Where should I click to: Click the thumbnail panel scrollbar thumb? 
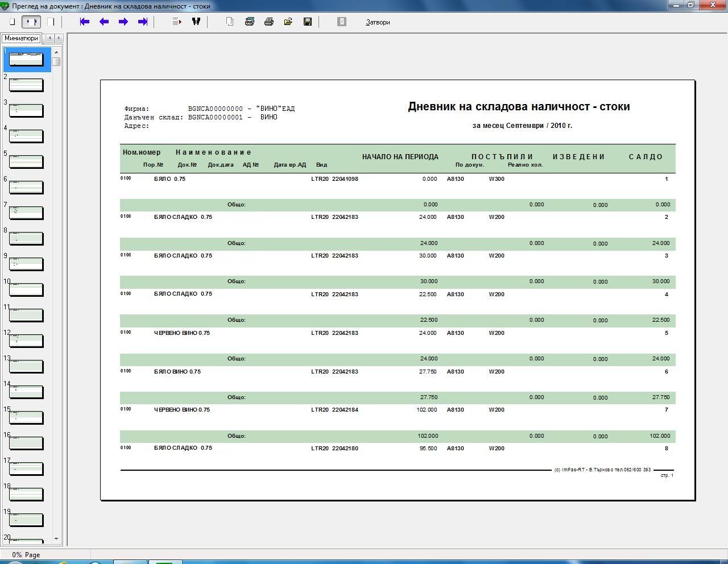click(56, 61)
